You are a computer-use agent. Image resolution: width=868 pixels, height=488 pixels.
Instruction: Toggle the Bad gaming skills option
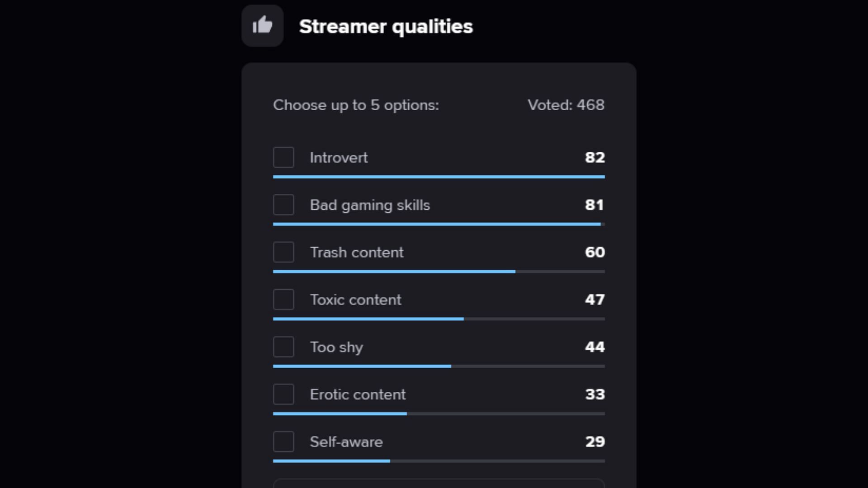(284, 205)
